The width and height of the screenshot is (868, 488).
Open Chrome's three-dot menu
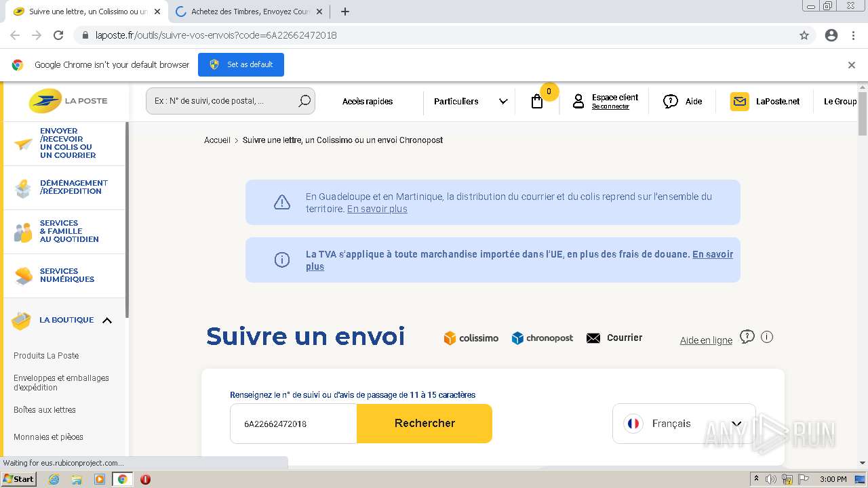(x=853, y=35)
